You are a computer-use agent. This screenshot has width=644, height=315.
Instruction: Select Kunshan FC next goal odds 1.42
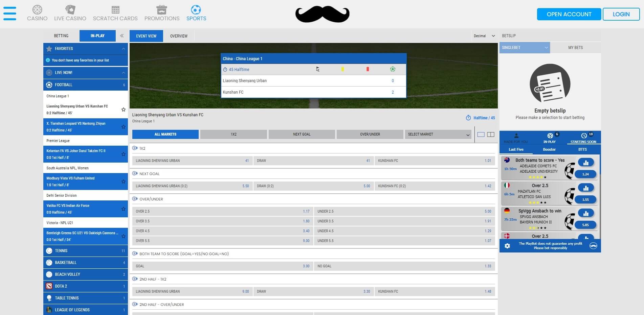(x=435, y=186)
